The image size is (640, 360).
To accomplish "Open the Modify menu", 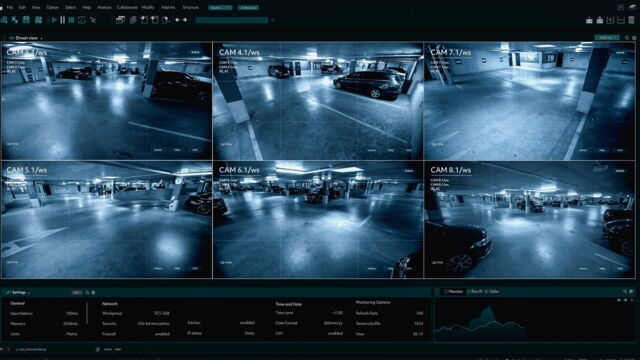I will (x=148, y=7).
